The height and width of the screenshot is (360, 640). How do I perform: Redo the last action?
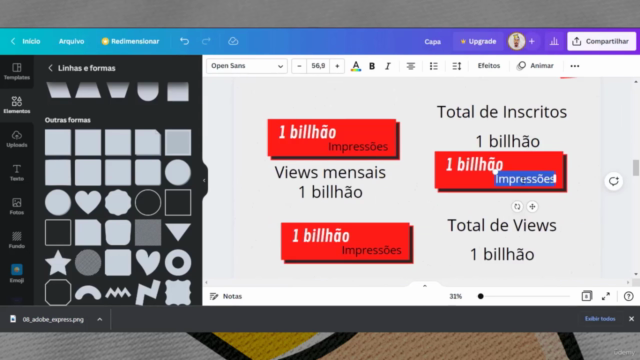(x=206, y=41)
